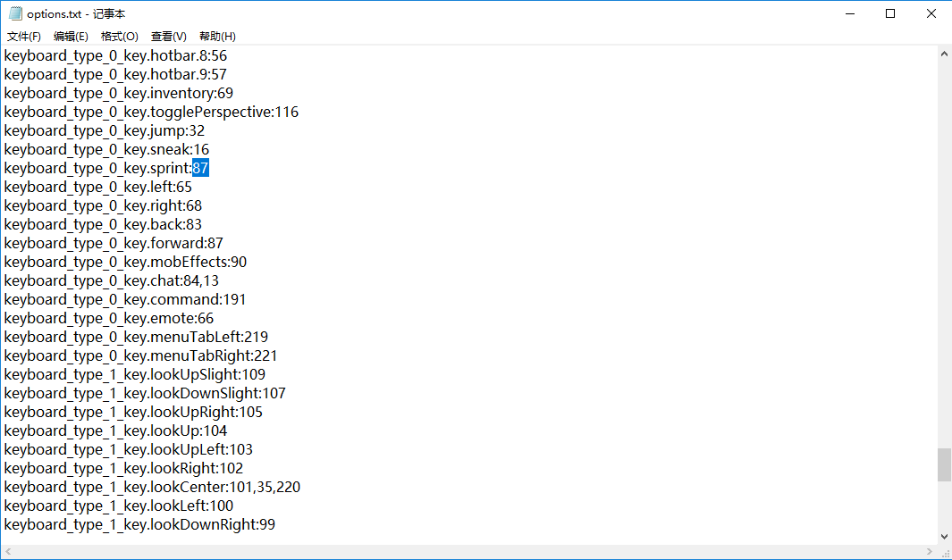Click the vertical scrollbar thumb
This screenshot has width=952, height=560.
[944, 464]
